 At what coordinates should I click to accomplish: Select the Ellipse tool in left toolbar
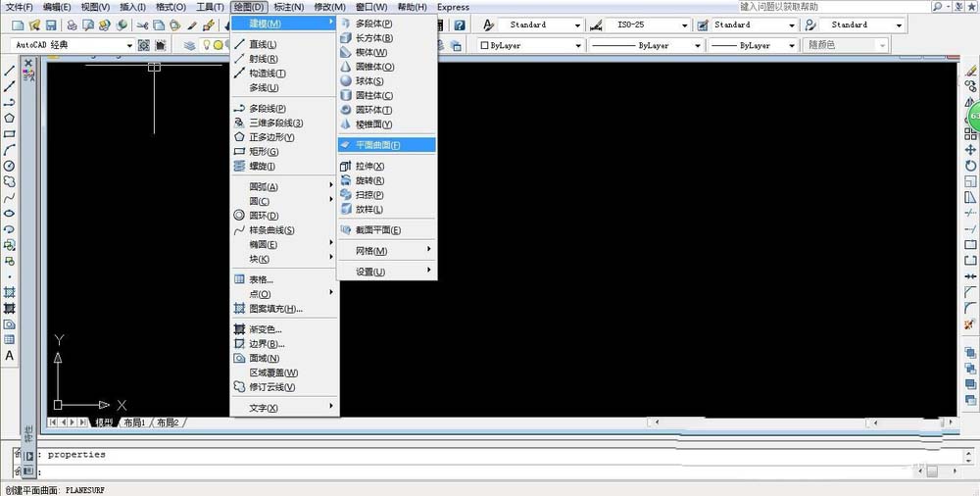[10, 214]
